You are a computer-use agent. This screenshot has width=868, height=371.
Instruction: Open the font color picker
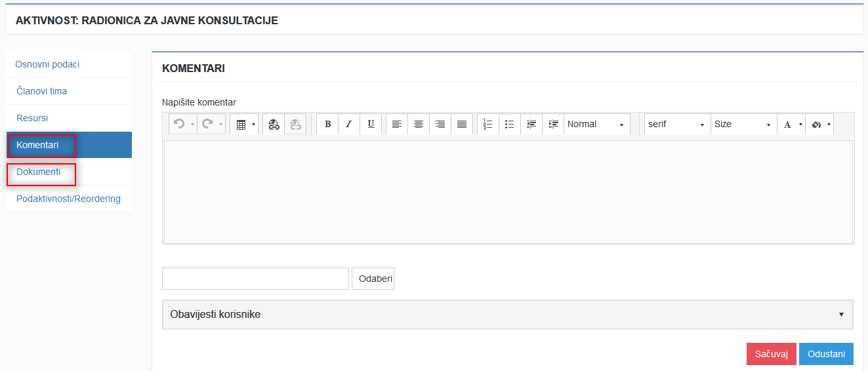click(791, 124)
